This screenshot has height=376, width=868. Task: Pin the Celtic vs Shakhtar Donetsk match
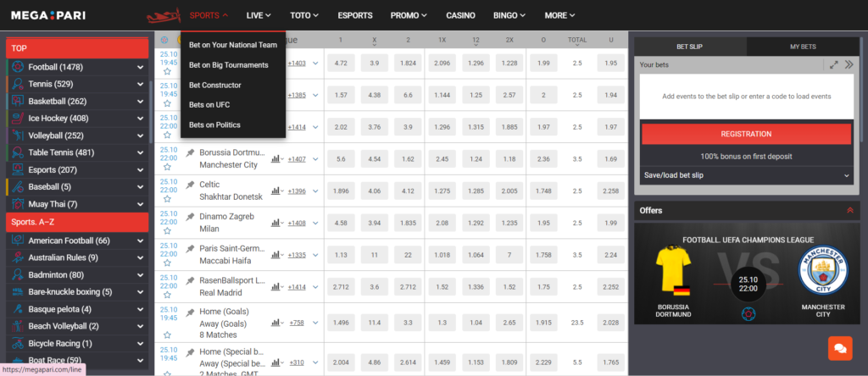pyautogui.click(x=190, y=184)
